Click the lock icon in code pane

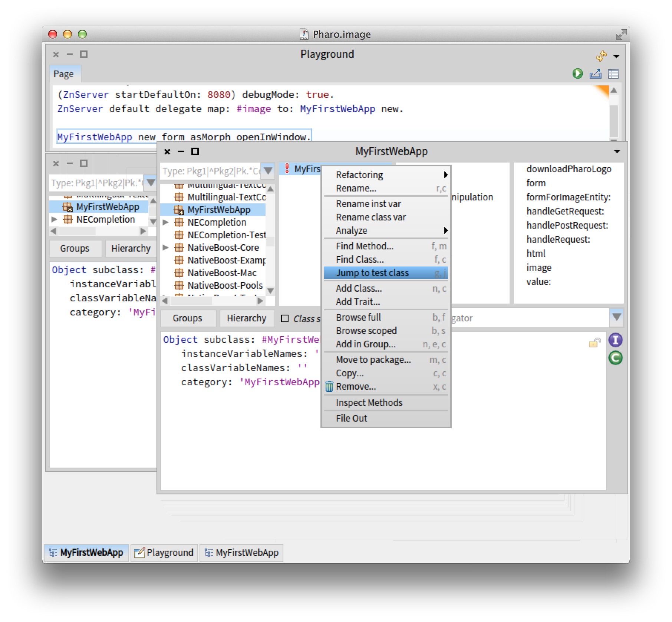[x=594, y=343]
